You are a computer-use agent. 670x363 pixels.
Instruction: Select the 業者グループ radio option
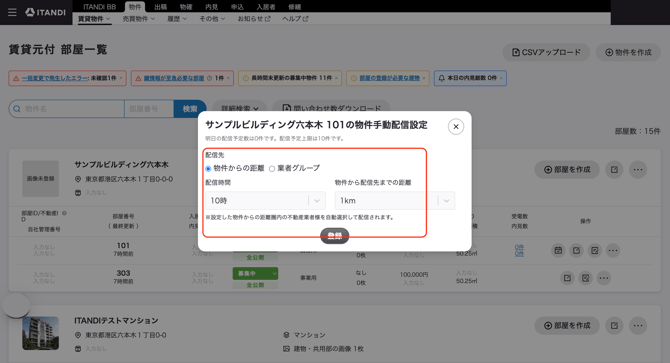click(272, 169)
